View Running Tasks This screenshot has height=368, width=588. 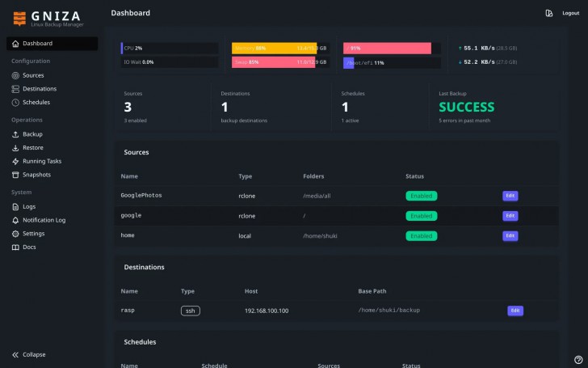click(52, 162)
